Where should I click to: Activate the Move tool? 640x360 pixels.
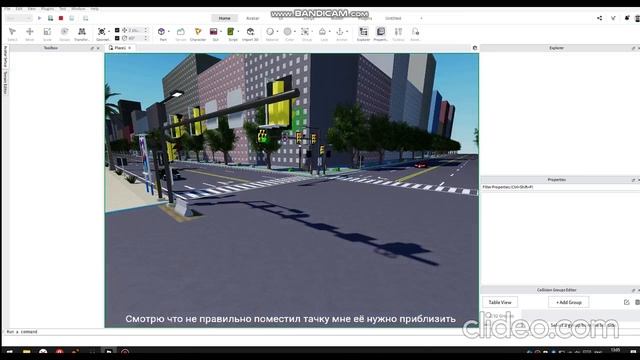(29, 34)
